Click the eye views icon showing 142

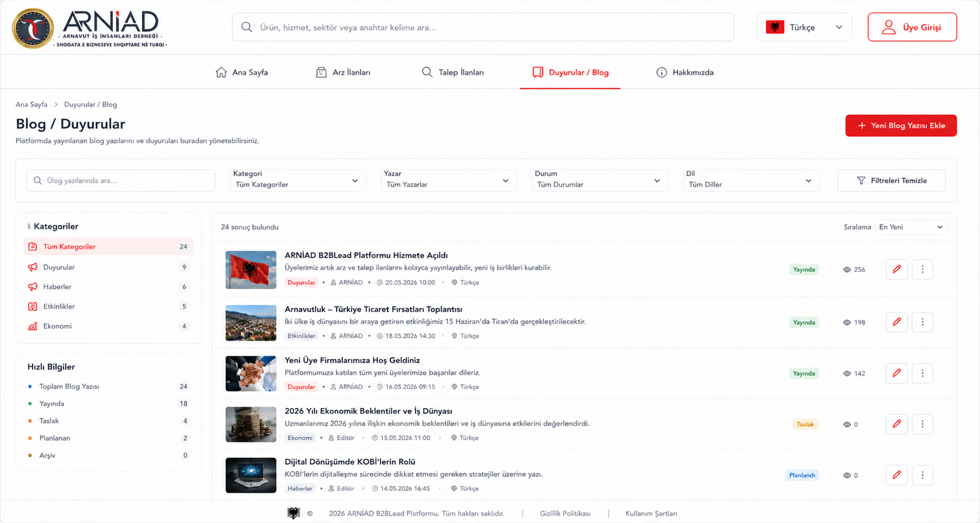click(847, 373)
